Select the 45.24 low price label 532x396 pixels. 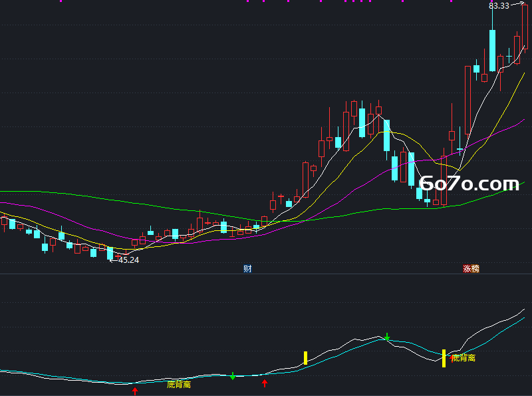click(128, 260)
